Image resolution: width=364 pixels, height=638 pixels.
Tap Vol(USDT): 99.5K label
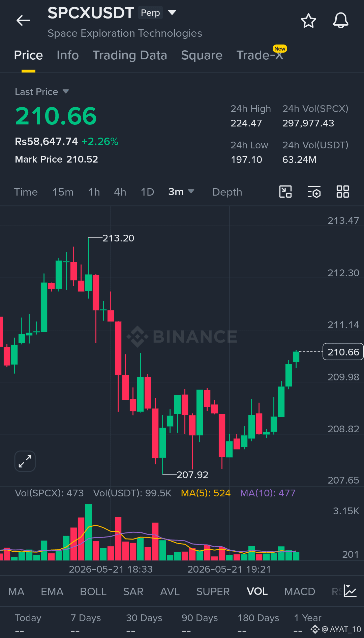[132, 493]
